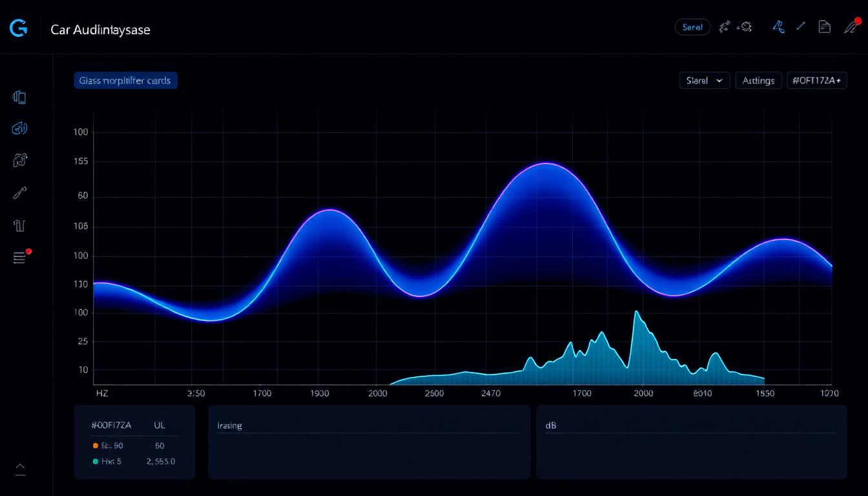Select the screwdriver tool in sidebar

coord(19,192)
